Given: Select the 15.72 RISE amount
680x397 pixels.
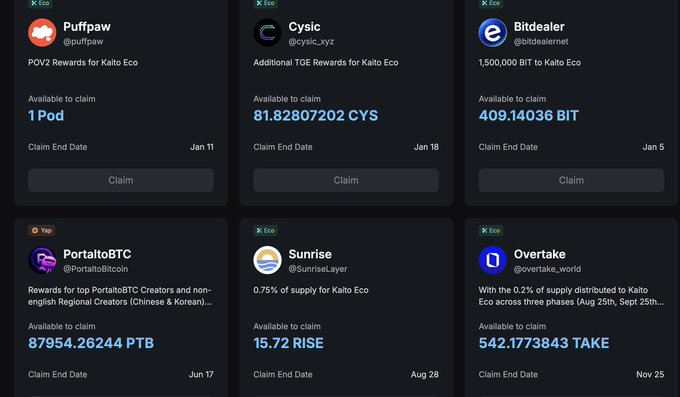Looking at the screenshot, I should (x=288, y=343).
